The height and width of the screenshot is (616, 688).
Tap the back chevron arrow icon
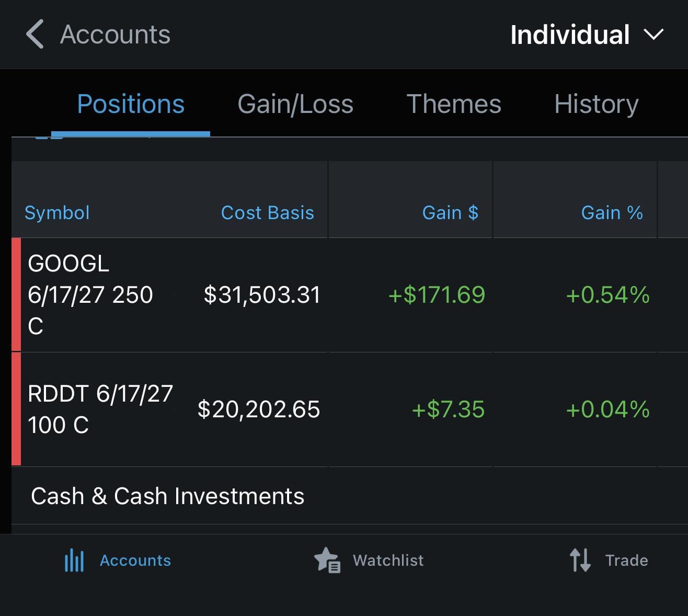pyautogui.click(x=35, y=35)
